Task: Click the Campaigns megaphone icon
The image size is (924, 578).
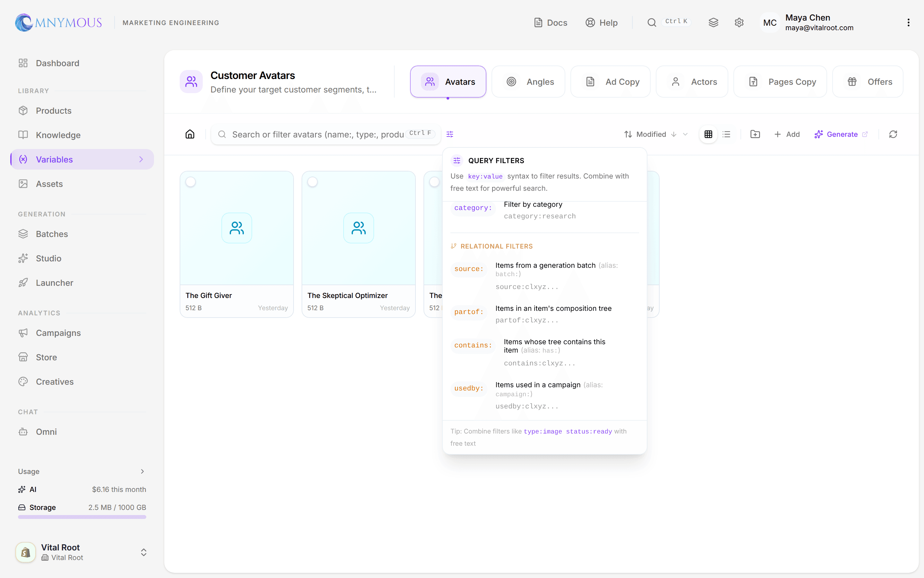Action: click(x=23, y=333)
